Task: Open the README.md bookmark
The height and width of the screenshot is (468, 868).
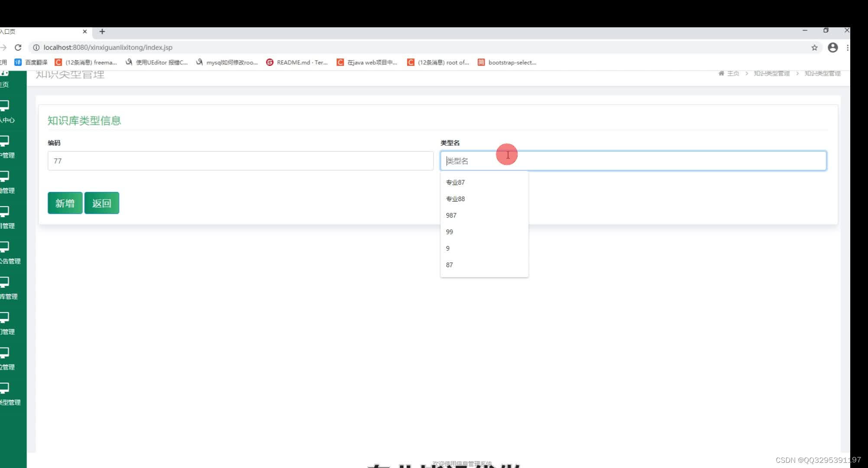Action: pyautogui.click(x=297, y=62)
